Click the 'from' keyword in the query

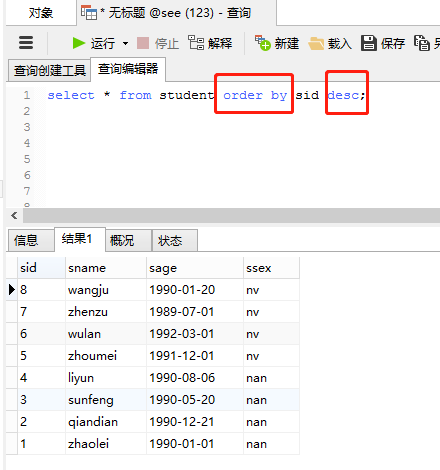135,95
